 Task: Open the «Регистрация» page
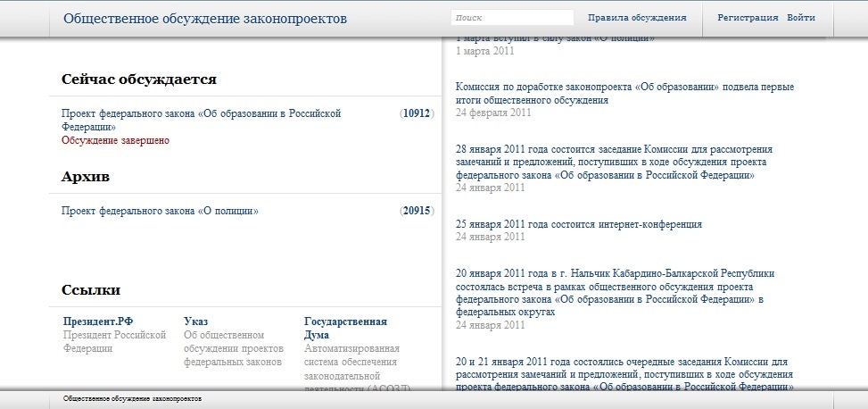point(748,18)
